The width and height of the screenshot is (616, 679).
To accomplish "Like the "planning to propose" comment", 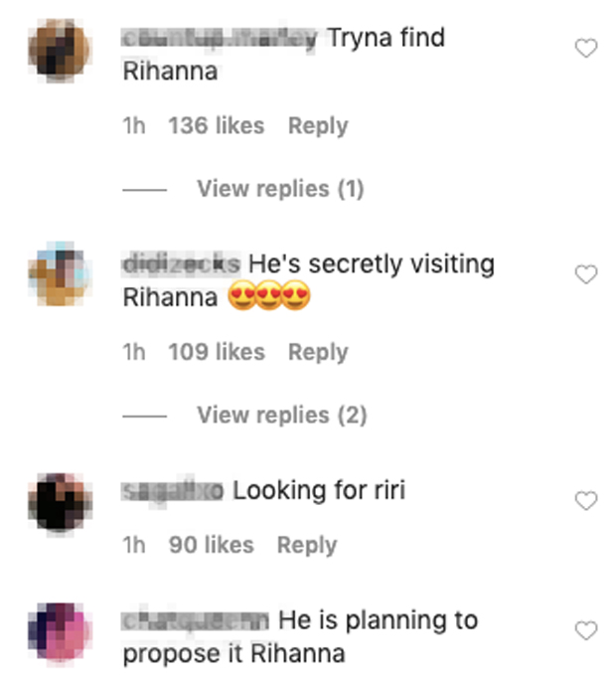I will 586,630.
